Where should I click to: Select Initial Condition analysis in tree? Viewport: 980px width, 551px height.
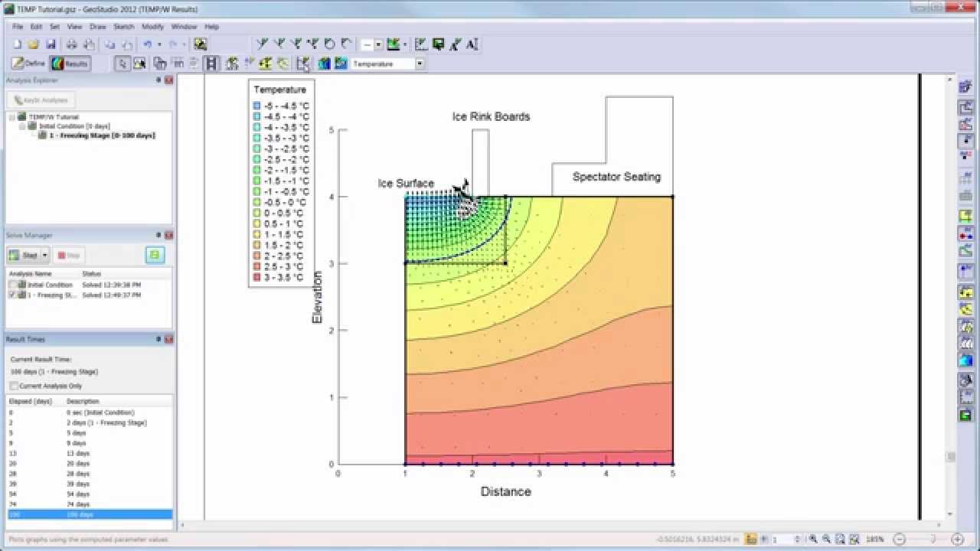[x=75, y=126]
